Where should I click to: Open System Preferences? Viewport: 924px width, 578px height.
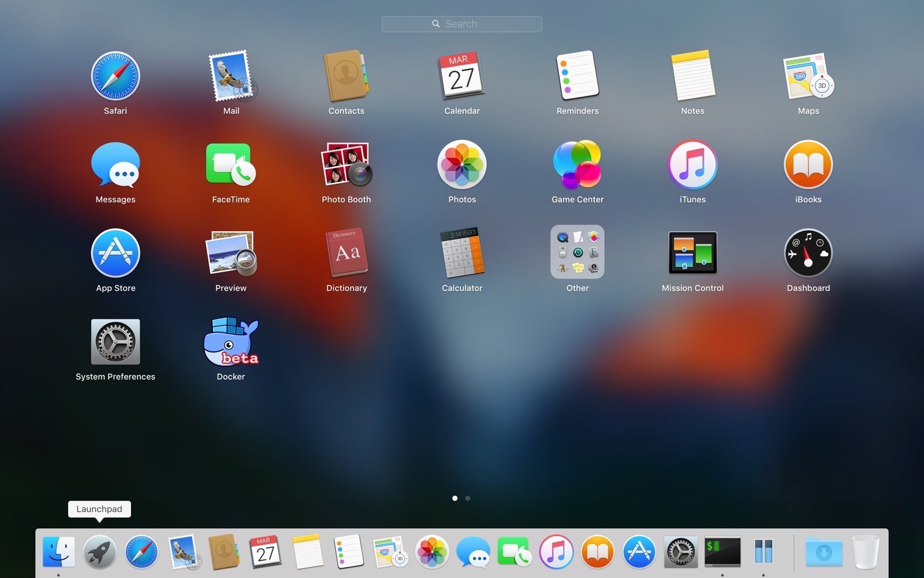click(115, 342)
